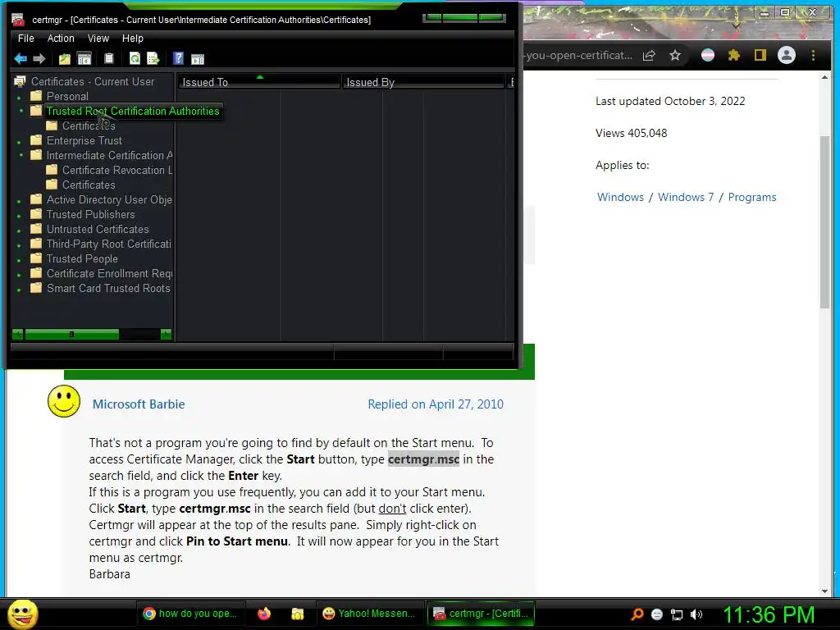Open the browser profile avatar
The height and width of the screenshot is (630, 840).
[787, 55]
